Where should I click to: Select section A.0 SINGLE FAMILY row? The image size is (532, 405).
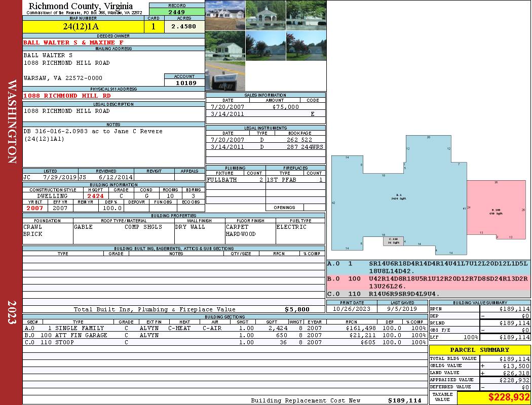[x=225, y=328]
